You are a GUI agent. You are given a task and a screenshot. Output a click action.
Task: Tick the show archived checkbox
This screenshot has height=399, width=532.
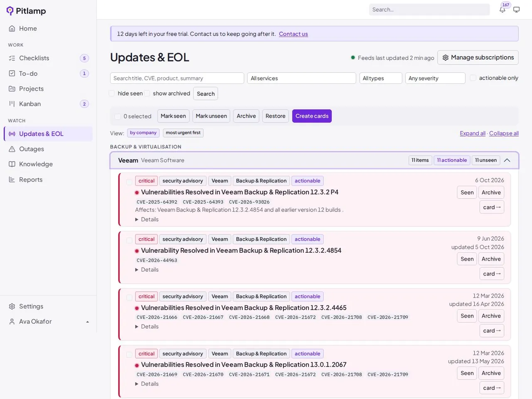point(147,93)
